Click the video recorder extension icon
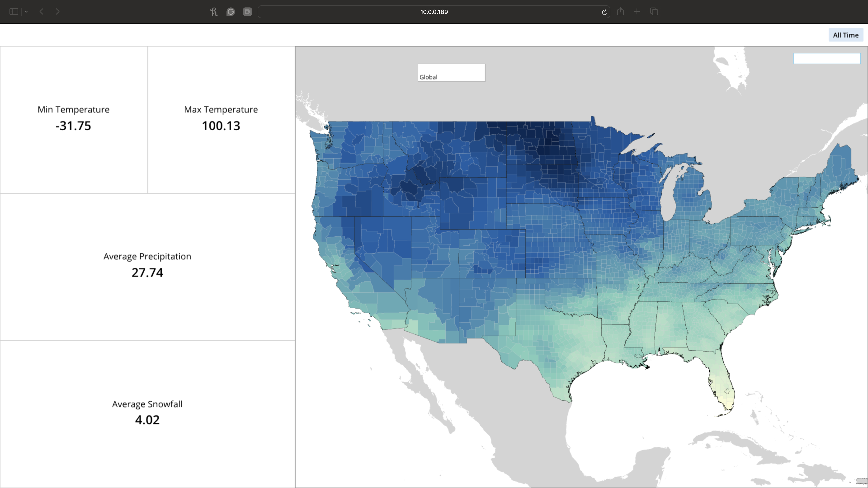868x488 pixels. click(247, 12)
